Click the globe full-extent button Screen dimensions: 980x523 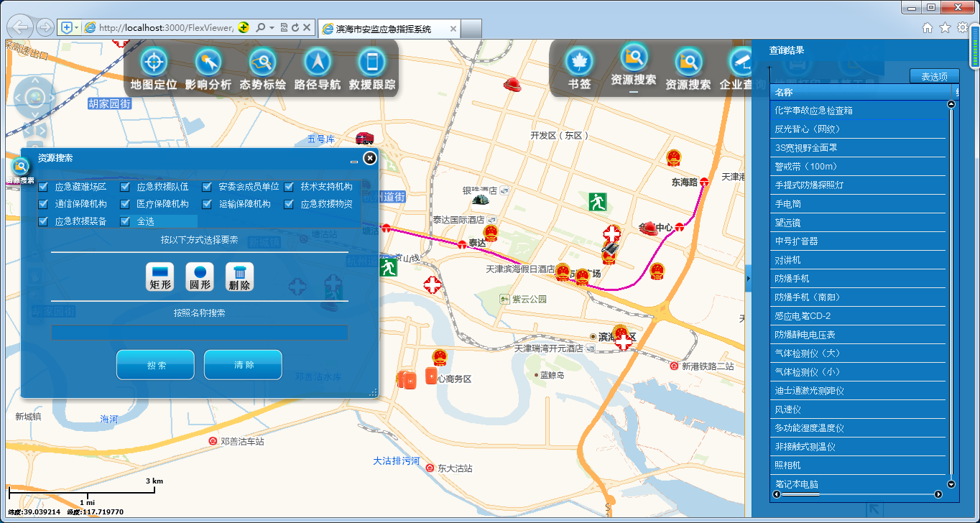click(x=34, y=98)
